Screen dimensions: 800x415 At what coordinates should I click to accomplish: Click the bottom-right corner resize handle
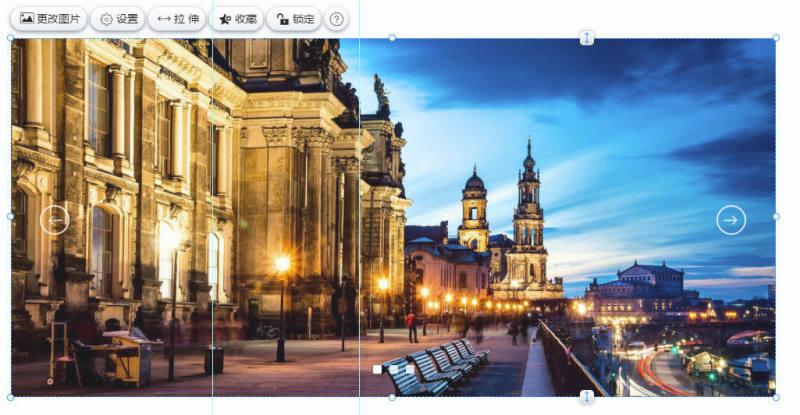[x=776, y=397]
